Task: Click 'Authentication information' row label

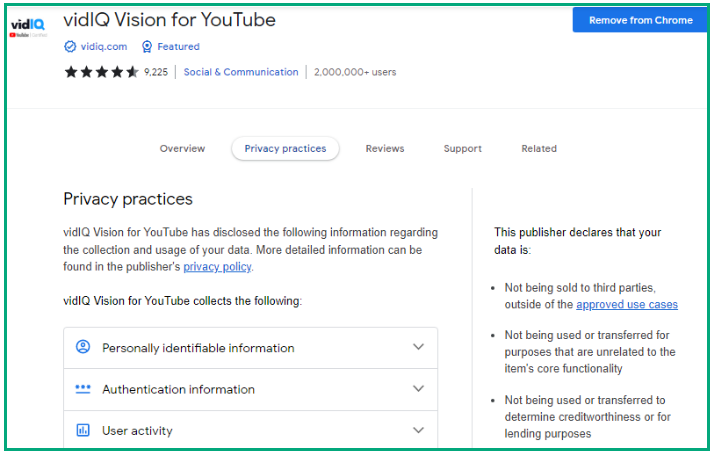Action: point(178,390)
